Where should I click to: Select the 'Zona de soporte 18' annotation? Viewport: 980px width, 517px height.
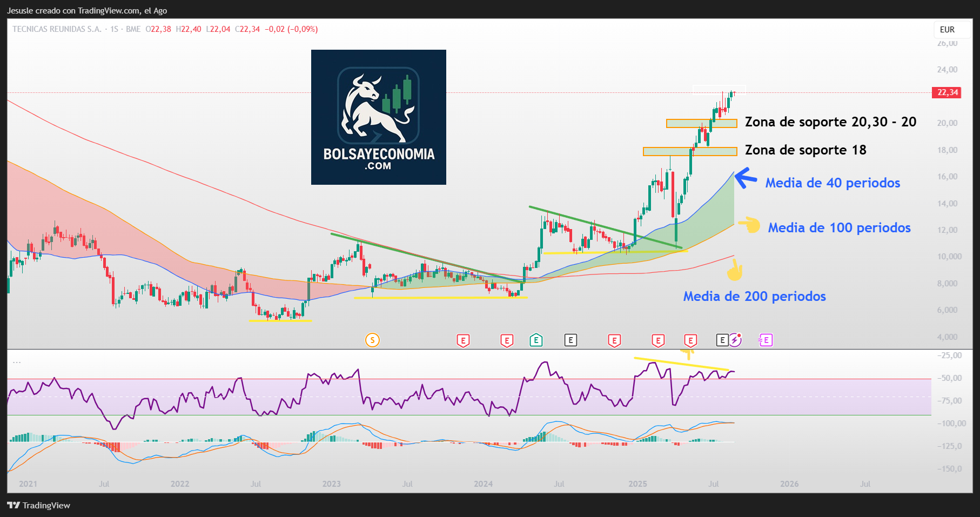tap(806, 150)
